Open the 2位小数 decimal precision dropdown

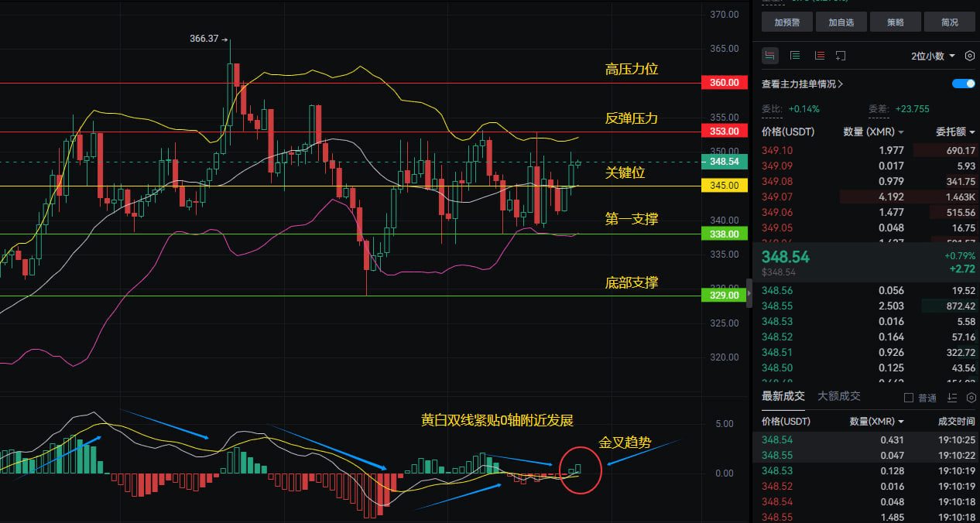point(933,56)
